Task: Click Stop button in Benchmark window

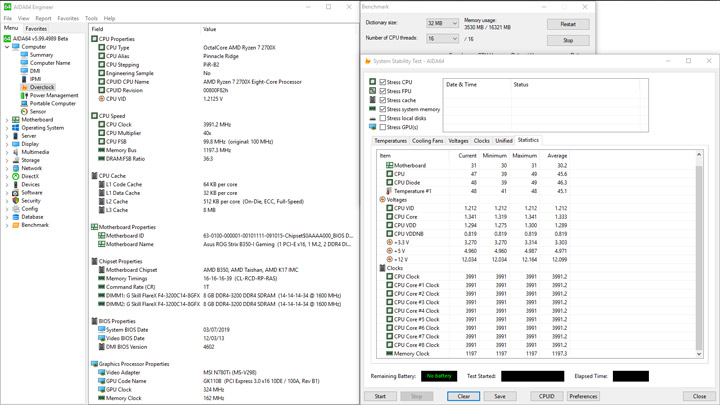Action: [568, 40]
